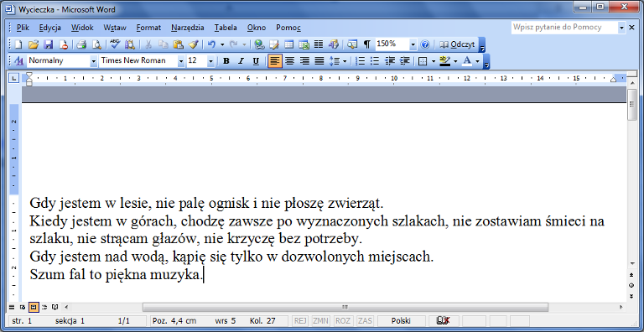Paste from clipboard icon
This screenshot has width=644, height=332.
178,44
